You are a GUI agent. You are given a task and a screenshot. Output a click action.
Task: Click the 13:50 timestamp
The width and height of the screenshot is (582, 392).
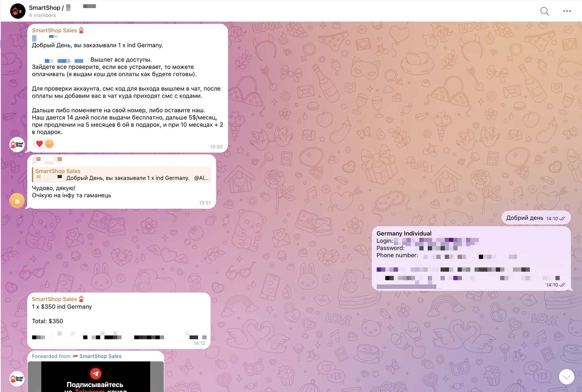tap(216, 147)
